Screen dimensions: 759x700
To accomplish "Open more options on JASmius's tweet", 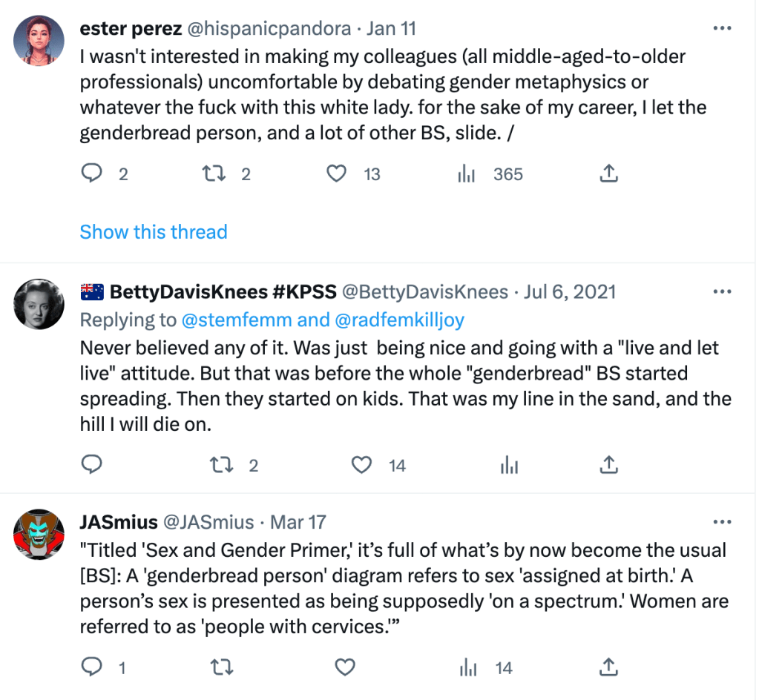I will (x=721, y=522).
